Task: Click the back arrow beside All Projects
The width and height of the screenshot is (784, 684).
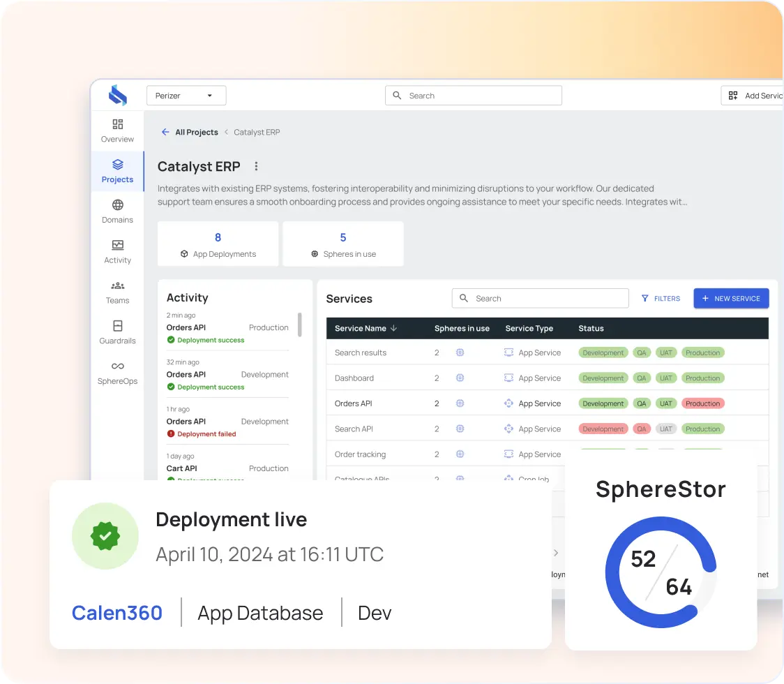Action: pyautogui.click(x=165, y=132)
